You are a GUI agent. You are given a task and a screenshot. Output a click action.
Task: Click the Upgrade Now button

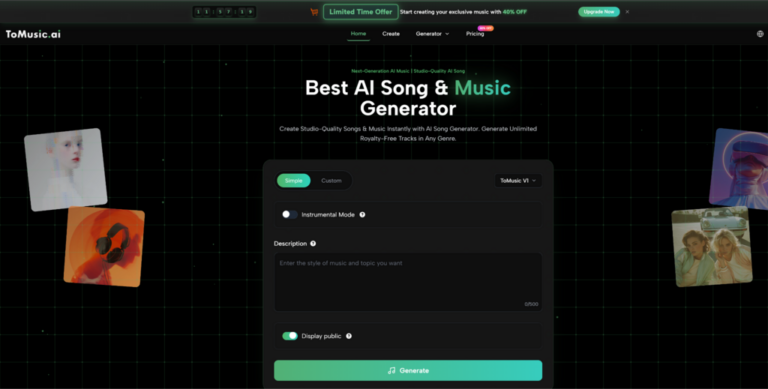[x=599, y=12]
